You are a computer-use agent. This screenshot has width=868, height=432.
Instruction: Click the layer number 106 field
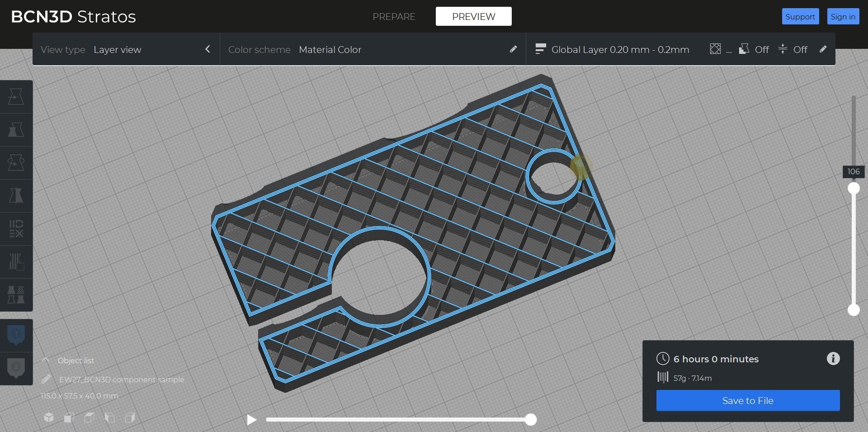pos(854,171)
